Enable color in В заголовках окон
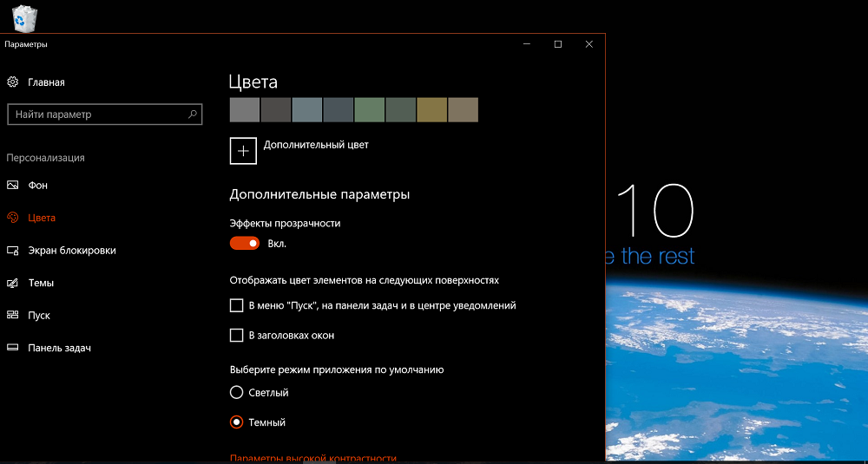Screen dimensions: 868x464 point(236,335)
